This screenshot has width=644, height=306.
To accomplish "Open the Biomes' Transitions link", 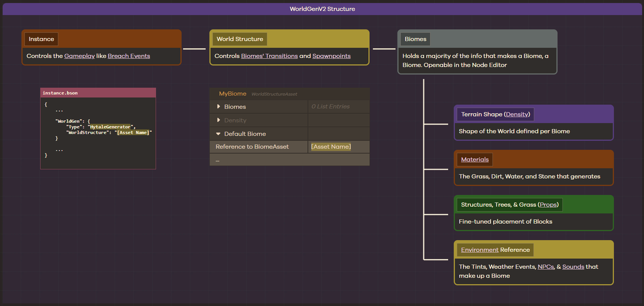I will pos(269,56).
